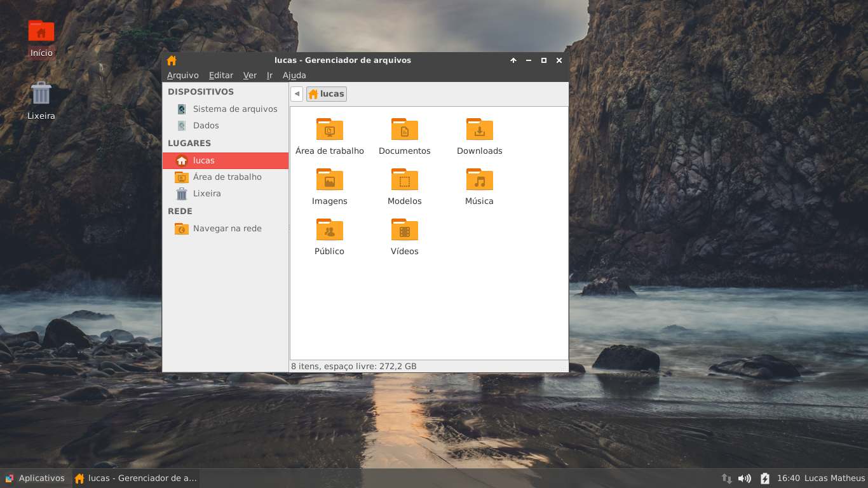868x488 pixels.
Task: Close the file manager window
Action: [x=559, y=60]
